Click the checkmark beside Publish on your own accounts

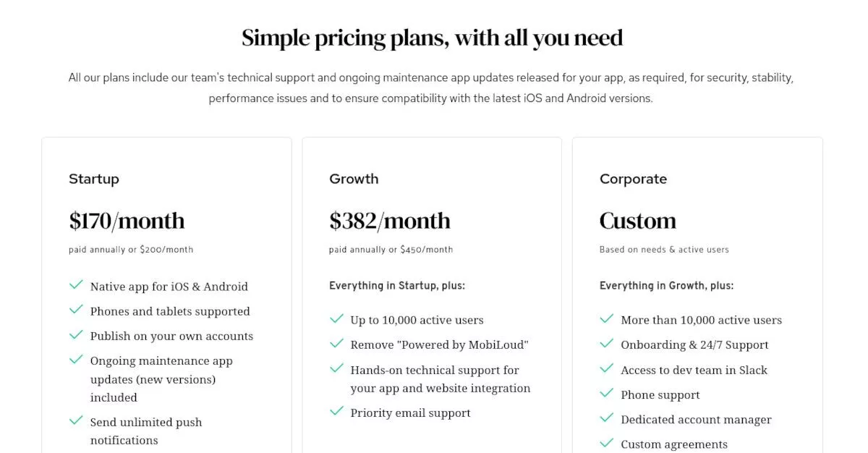(x=76, y=334)
